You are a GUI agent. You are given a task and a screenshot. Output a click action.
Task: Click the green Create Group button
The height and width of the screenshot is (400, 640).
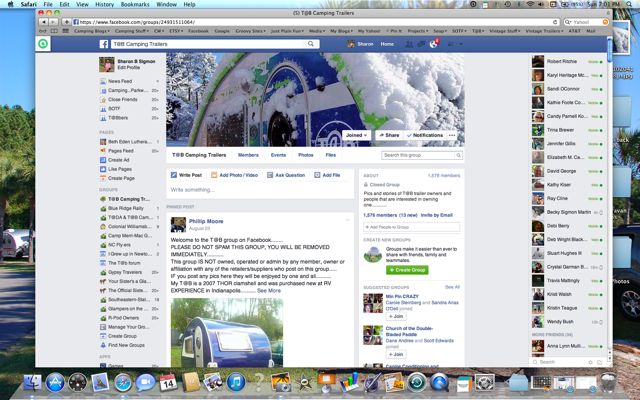407,270
